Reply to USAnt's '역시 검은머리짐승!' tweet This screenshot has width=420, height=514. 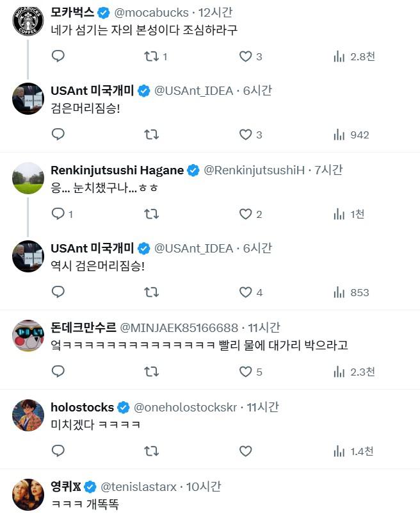point(58,292)
